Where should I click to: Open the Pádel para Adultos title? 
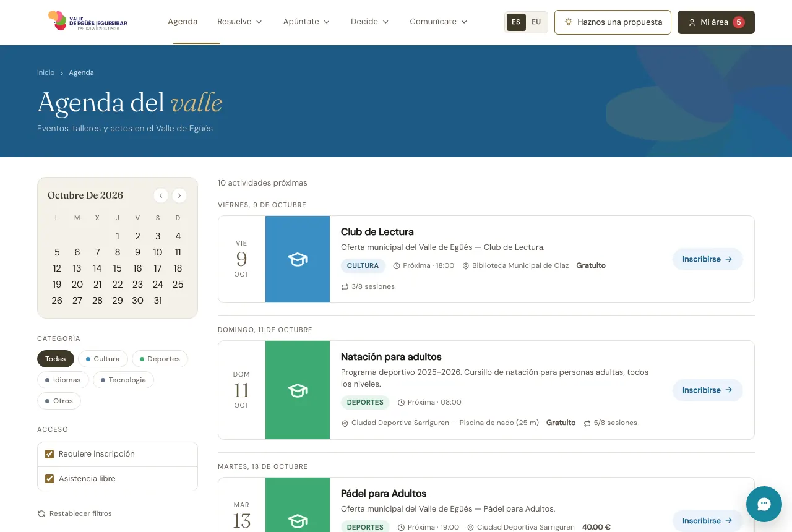coord(384,494)
